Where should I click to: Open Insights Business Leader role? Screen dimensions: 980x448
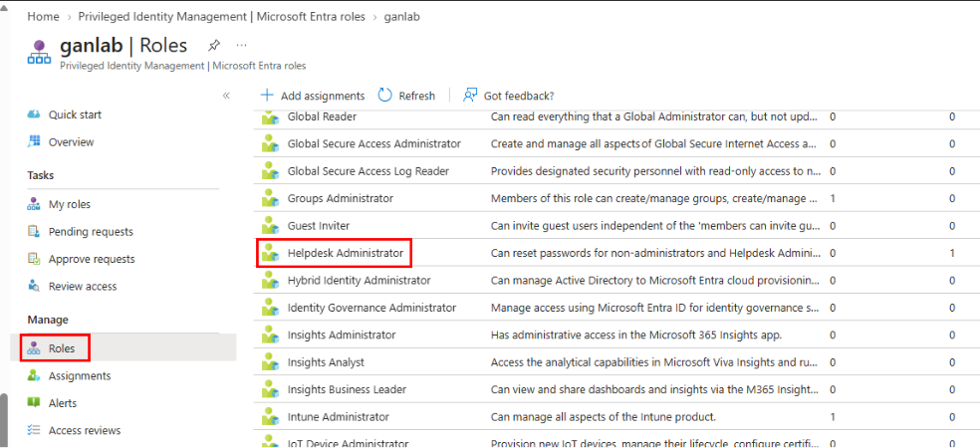(x=347, y=389)
